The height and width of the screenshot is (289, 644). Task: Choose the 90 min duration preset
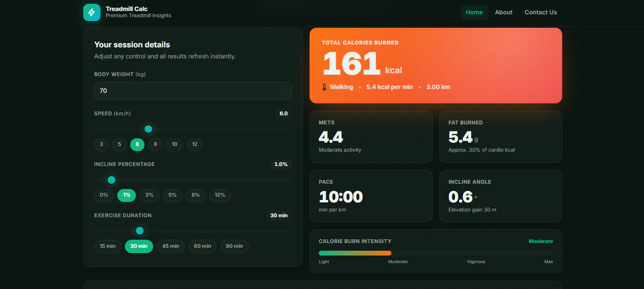pyautogui.click(x=234, y=246)
